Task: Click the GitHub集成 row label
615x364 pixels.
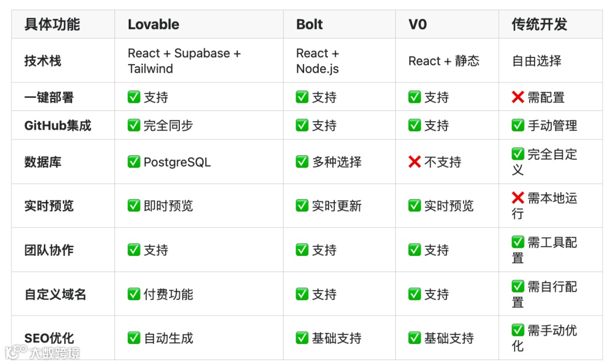Action: [58, 126]
